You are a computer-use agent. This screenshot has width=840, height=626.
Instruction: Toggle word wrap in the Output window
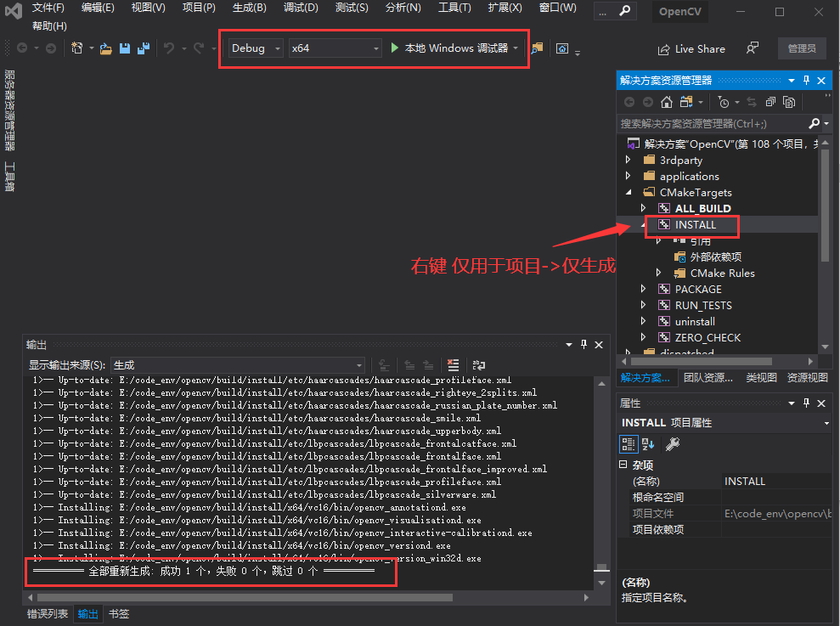[479, 364]
